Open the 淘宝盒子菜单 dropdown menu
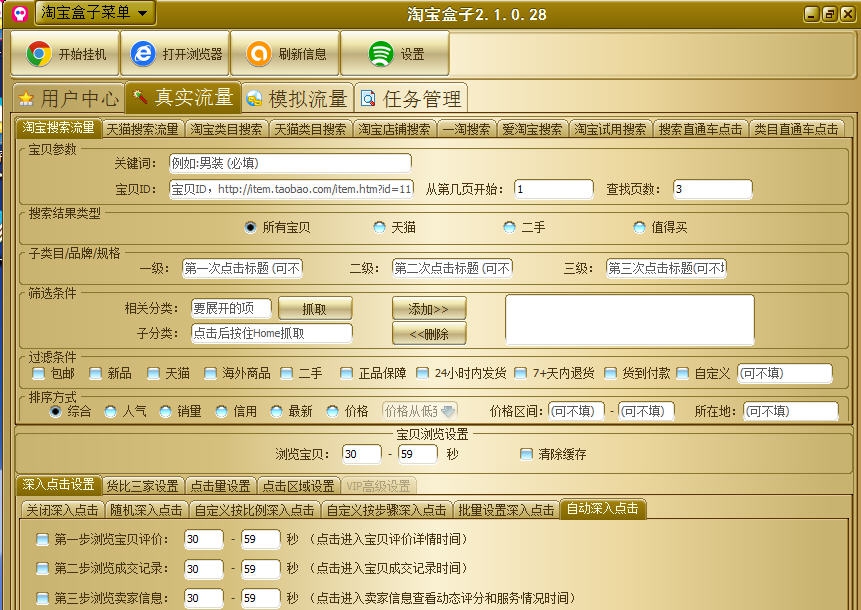The height and width of the screenshot is (610, 861). click(x=95, y=13)
